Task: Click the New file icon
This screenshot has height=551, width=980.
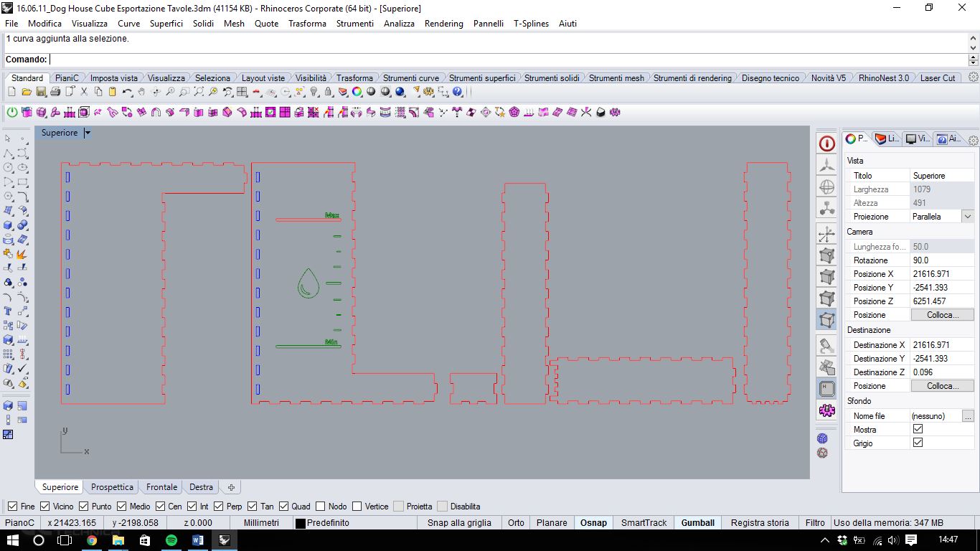Action: (x=11, y=92)
